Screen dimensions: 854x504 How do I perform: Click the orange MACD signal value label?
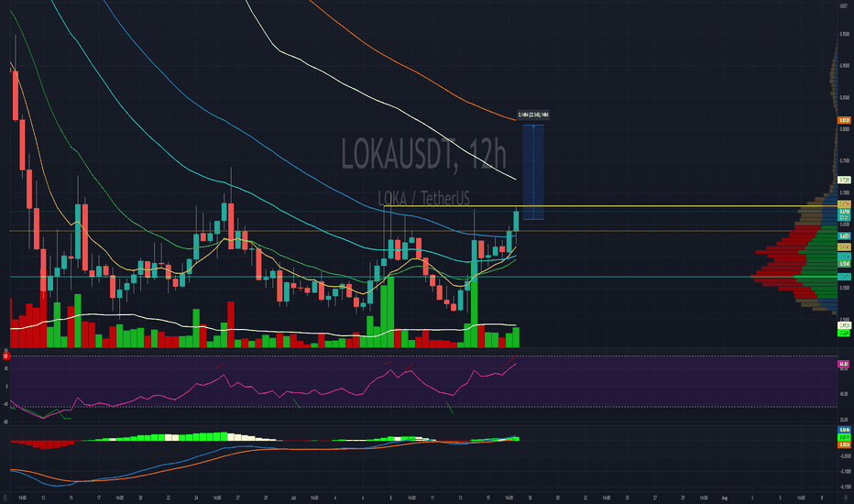(x=844, y=444)
